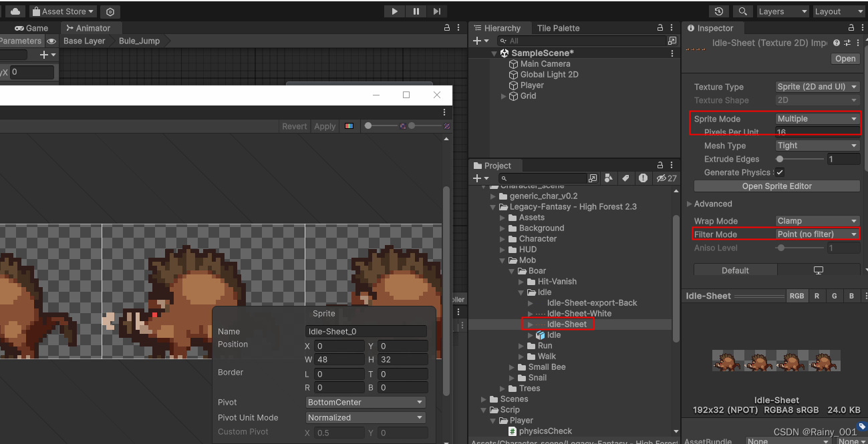Open the Layout dropdown

[x=838, y=11]
